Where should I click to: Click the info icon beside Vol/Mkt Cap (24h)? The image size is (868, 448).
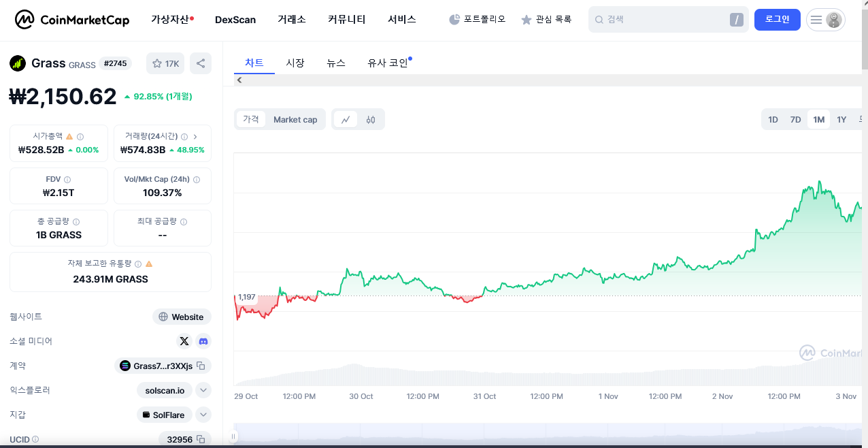(x=197, y=180)
